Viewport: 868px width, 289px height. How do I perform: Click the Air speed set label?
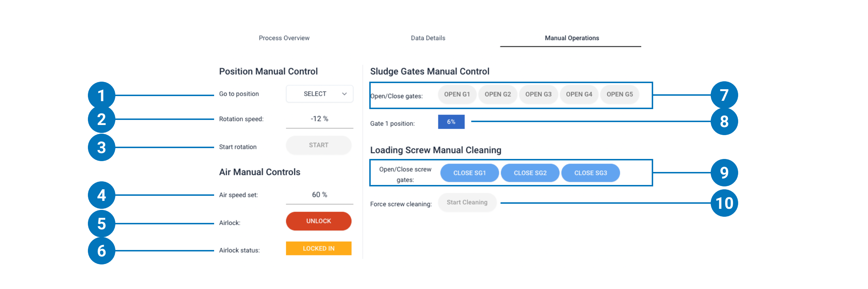[x=238, y=195]
